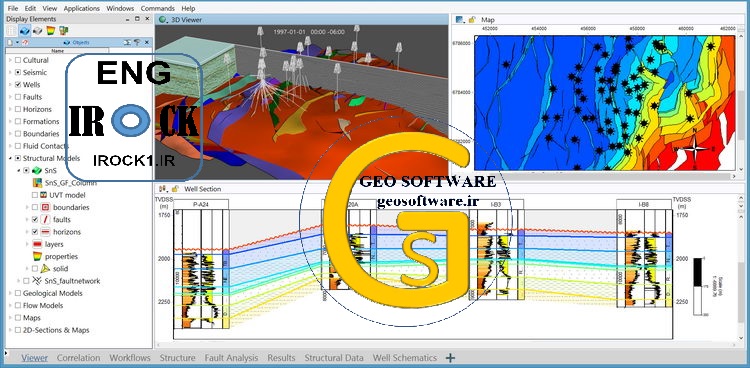
Task: Collapse the SnS node
Action: (x=19, y=171)
